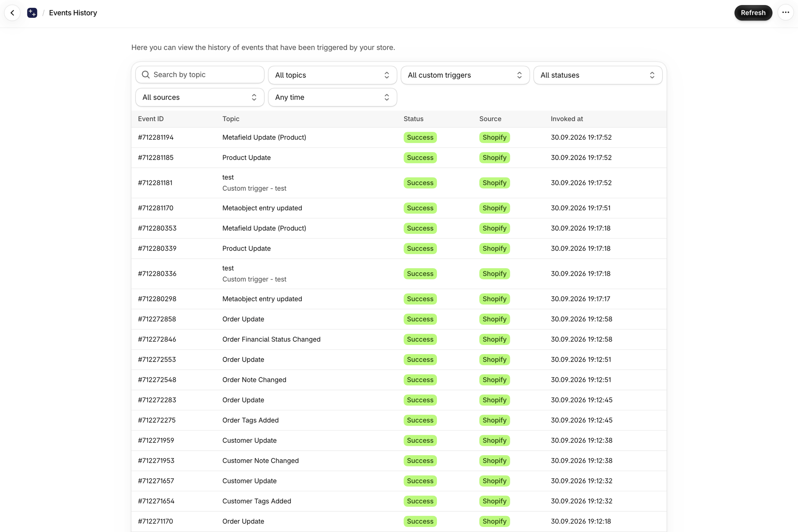Click the Events History breadcrumb title
Image resolution: width=798 pixels, height=532 pixels.
pyautogui.click(x=73, y=13)
